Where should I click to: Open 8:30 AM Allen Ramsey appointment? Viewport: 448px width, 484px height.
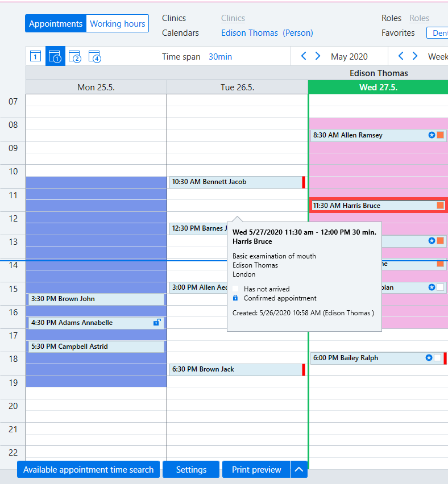[x=378, y=135]
